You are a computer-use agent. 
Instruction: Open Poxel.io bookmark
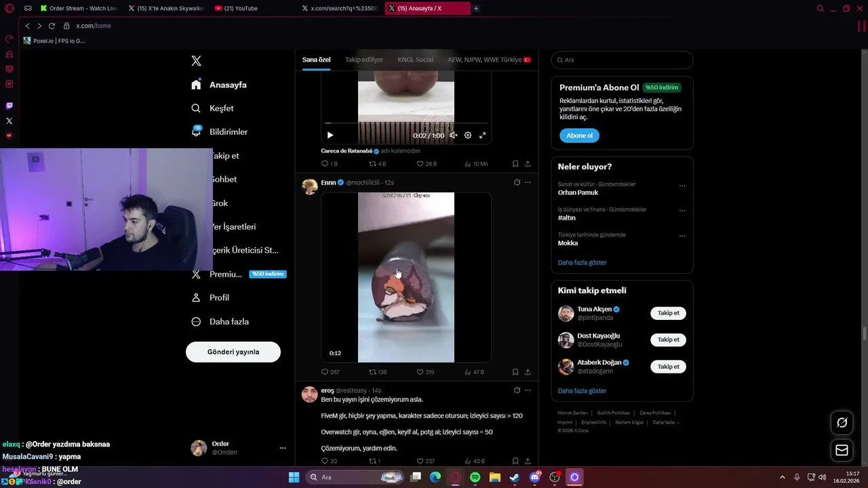pyautogui.click(x=54, y=41)
